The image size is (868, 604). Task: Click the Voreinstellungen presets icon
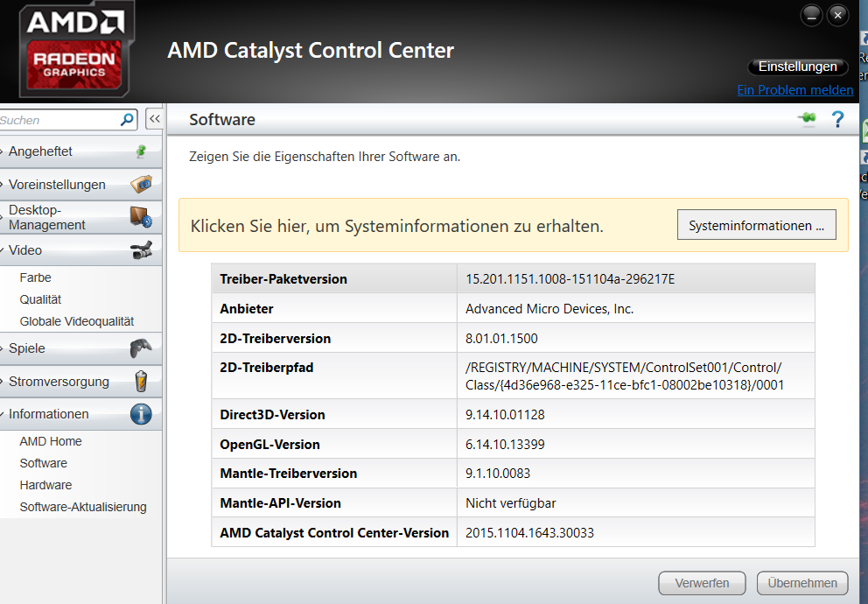tap(141, 184)
